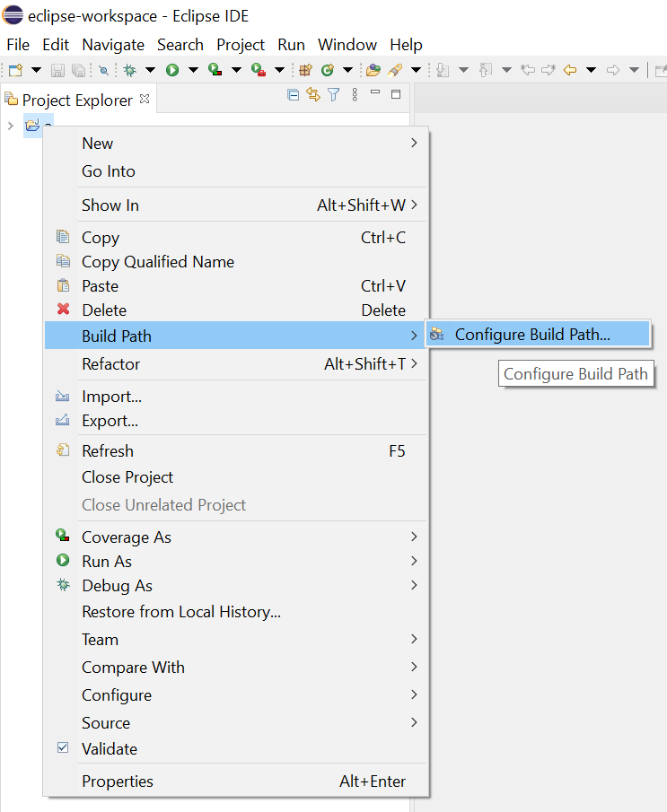Close the Project Explorer tab
This screenshot has width=667, height=812.
[145, 99]
